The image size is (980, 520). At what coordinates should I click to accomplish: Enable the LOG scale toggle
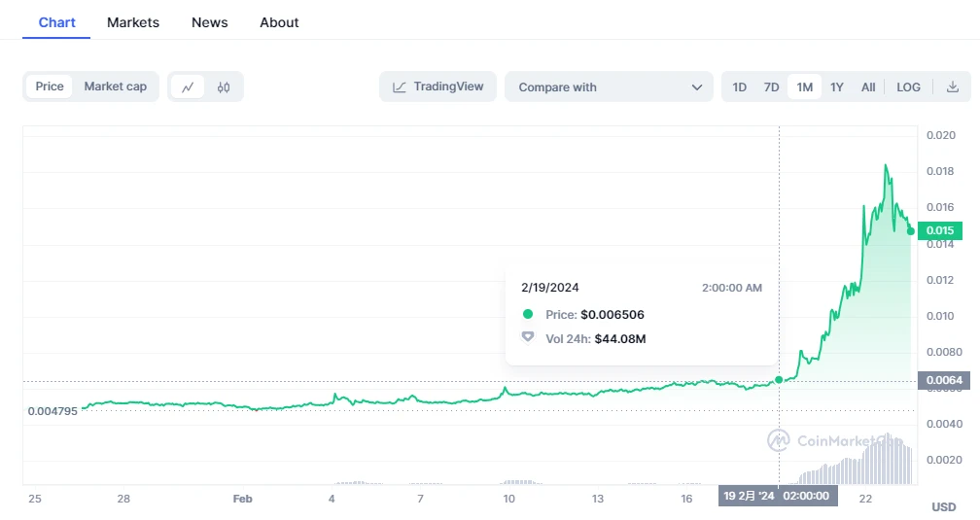click(x=908, y=87)
